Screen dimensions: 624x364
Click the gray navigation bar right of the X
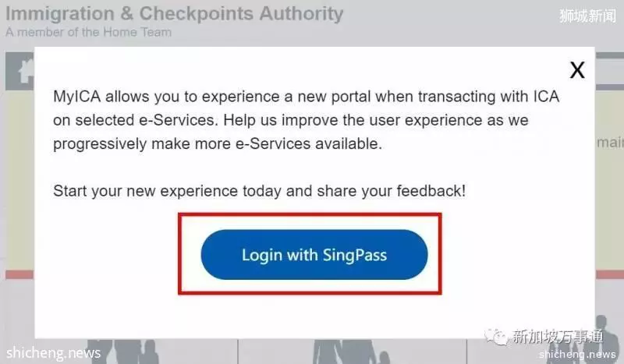[x=609, y=71]
